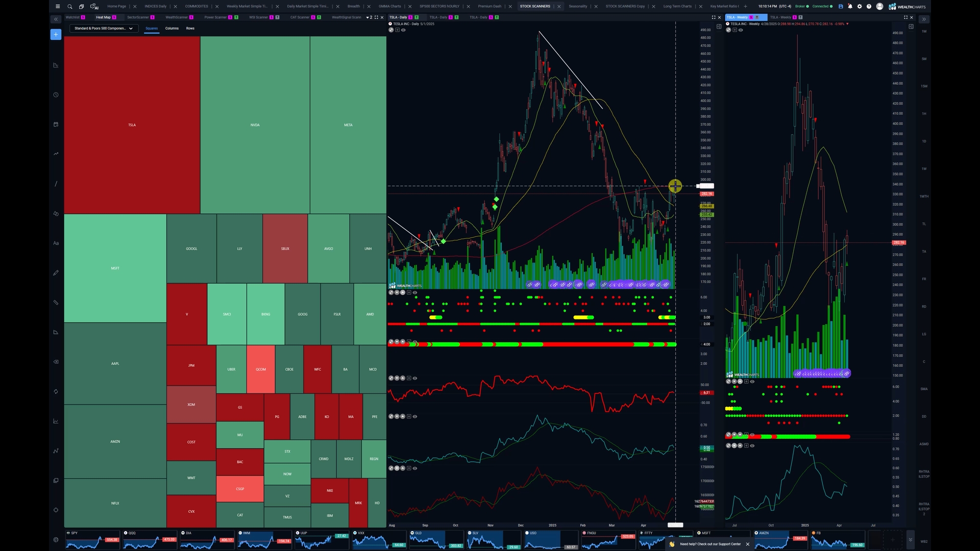Click the QCOM red tile in the heat map
The image size is (980, 551).
coord(261,369)
